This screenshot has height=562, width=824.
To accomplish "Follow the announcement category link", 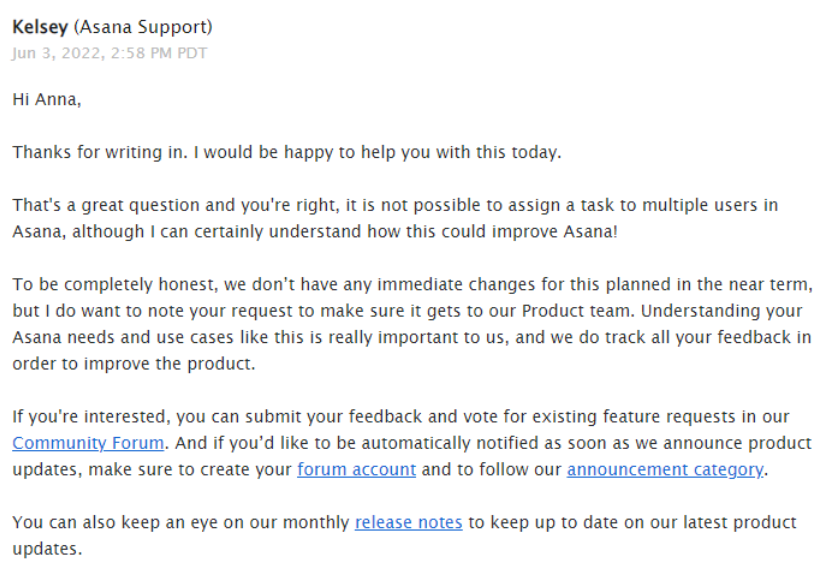I will coord(665,469).
